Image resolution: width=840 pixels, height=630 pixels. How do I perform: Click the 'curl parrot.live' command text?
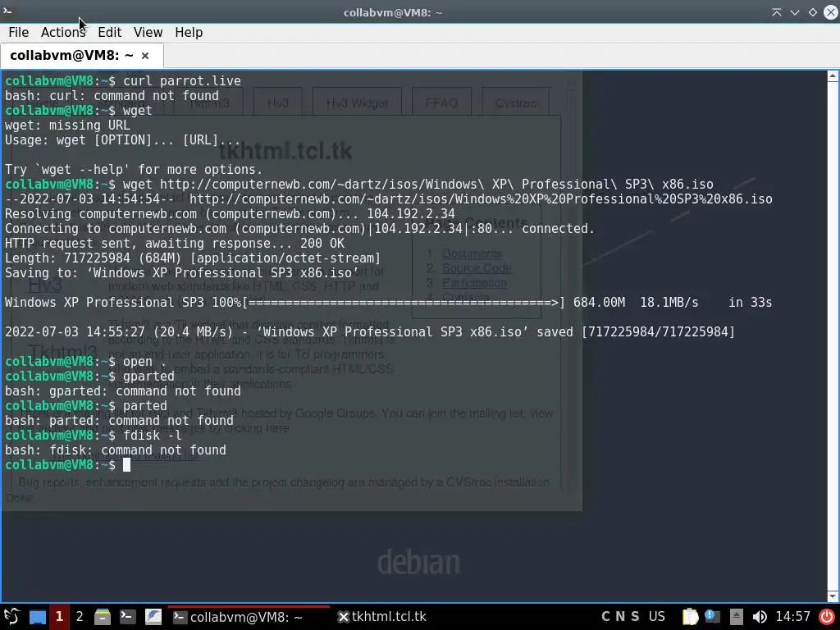182,81
